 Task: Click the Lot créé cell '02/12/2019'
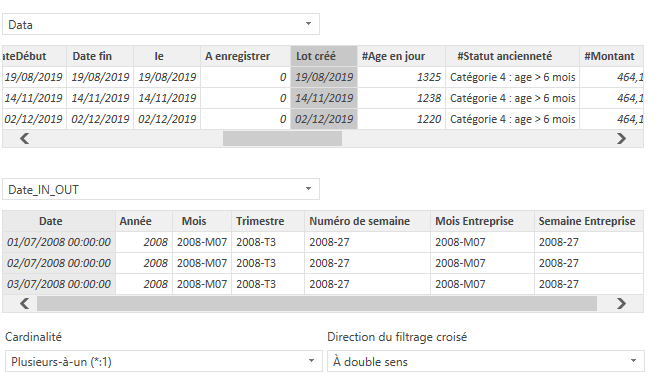[x=324, y=119]
